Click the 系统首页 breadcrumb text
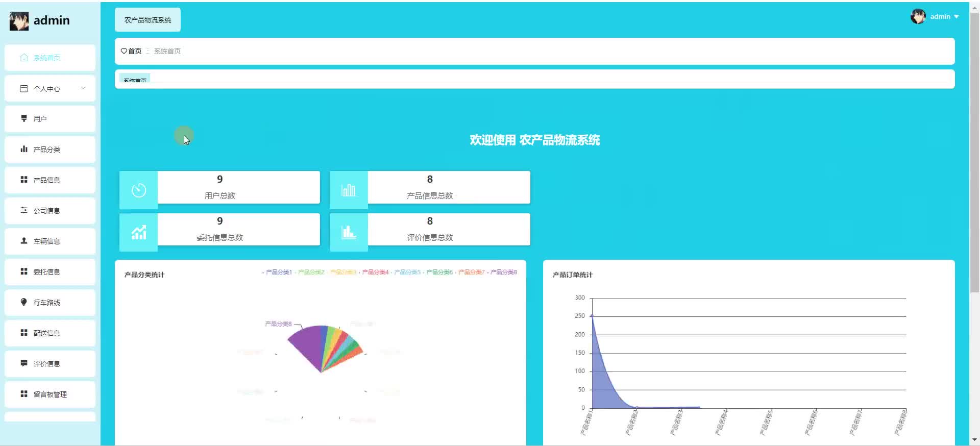Screen dimensions: 980x446 click(x=167, y=51)
